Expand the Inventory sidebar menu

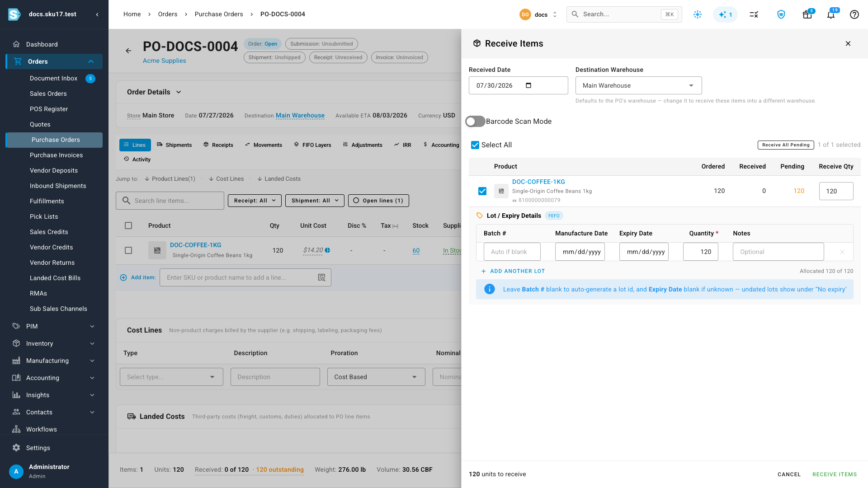pyautogui.click(x=54, y=343)
